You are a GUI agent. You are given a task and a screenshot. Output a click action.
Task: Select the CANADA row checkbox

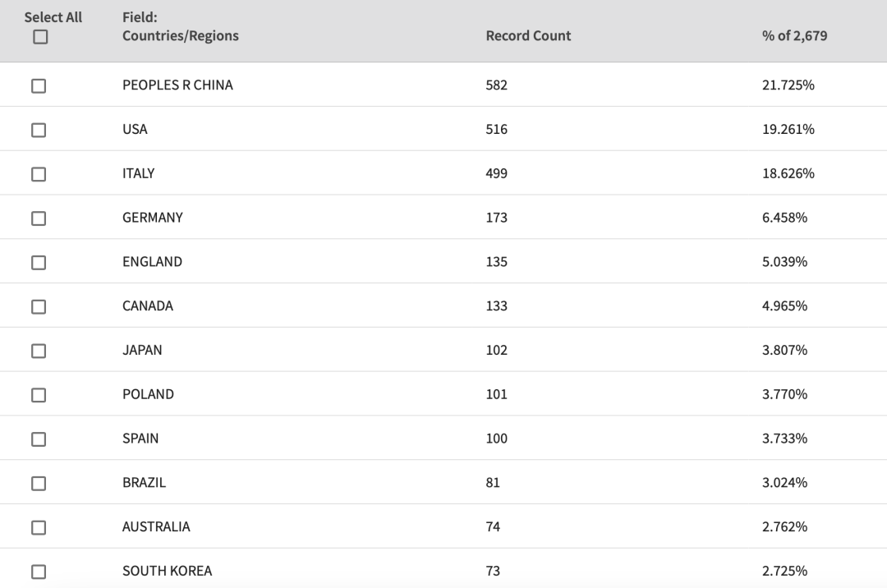pos(39,306)
